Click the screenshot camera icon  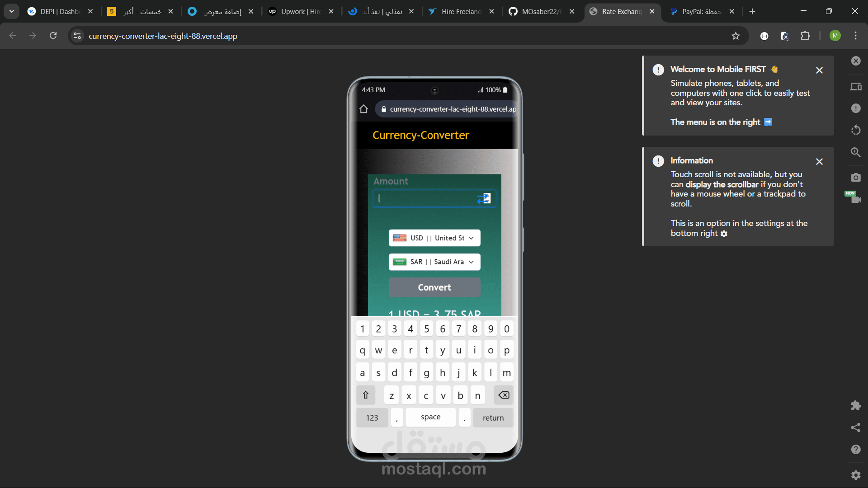[x=855, y=178]
